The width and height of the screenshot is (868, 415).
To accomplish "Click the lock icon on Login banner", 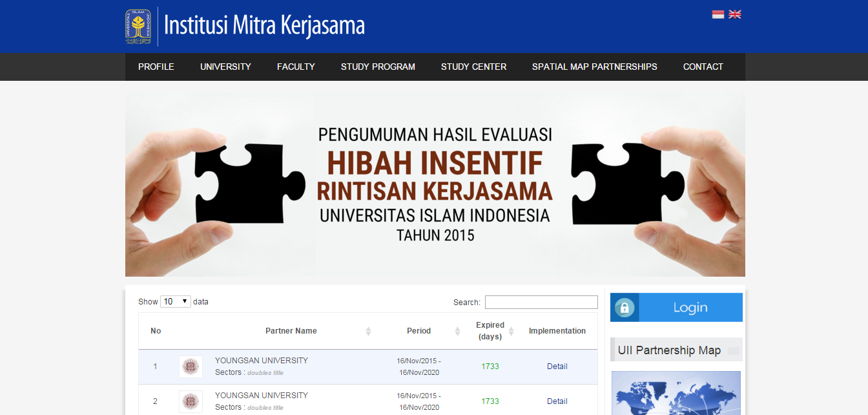I will (x=625, y=308).
